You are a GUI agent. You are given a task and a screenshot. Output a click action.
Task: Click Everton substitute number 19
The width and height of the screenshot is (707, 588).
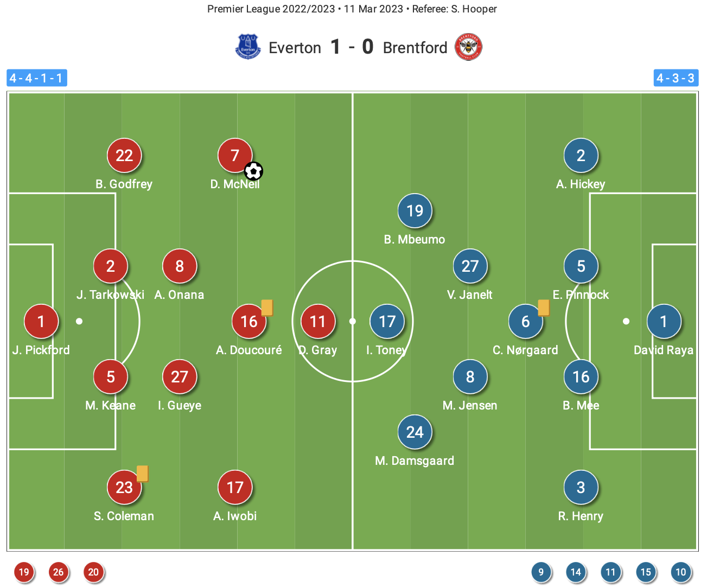(24, 572)
